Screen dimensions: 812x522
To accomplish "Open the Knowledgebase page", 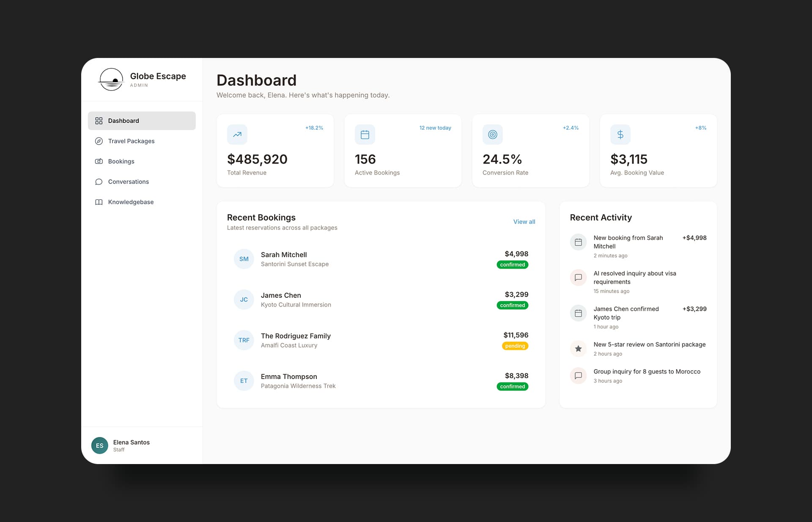I will tap(131, 202).
